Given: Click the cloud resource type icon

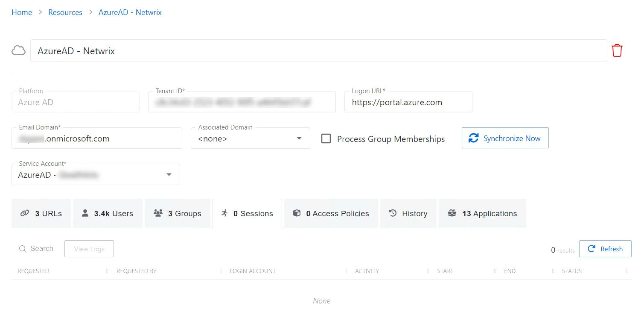Looking at the screenshot, I should 18,50.
